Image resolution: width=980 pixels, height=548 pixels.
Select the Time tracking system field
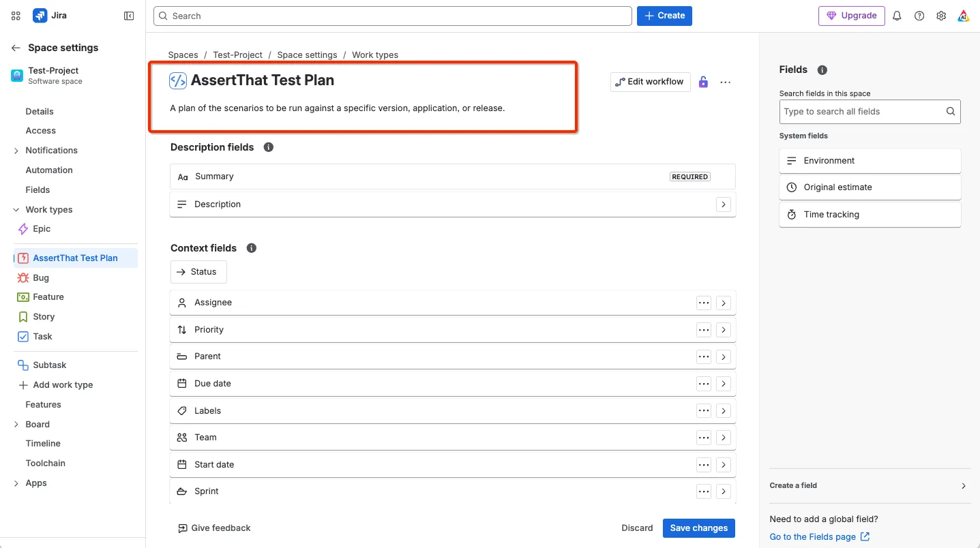coord(870,215)
